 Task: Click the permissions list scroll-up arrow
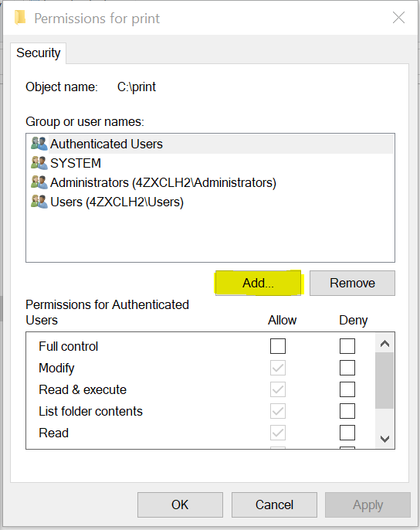[384, 344]
